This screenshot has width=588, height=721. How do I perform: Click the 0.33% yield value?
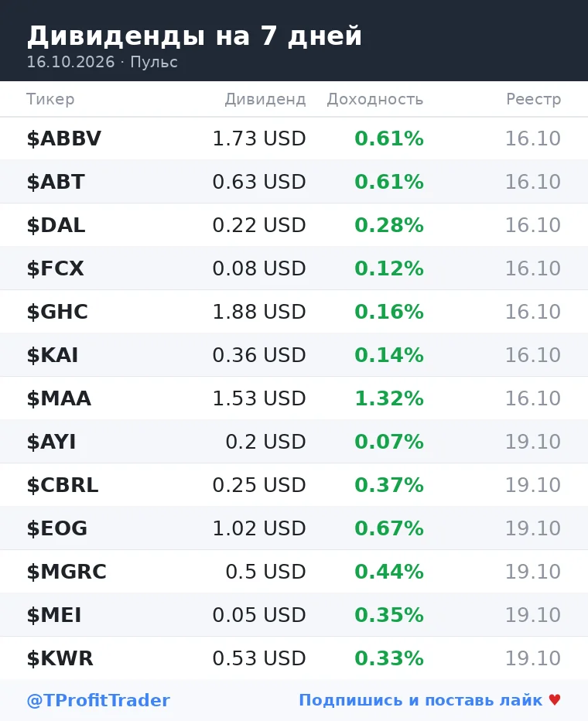(x=389, y=658)
